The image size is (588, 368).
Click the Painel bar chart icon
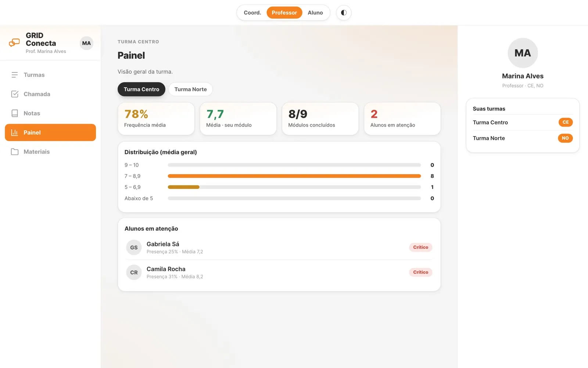(x=15, y=132)
